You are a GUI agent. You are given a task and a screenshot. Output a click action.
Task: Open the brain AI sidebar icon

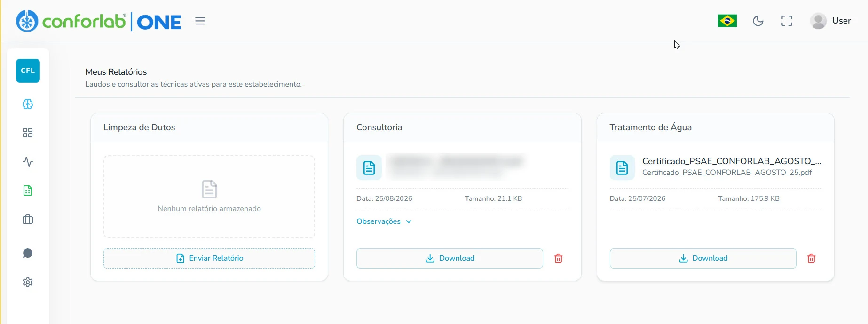tap(28, 104)
